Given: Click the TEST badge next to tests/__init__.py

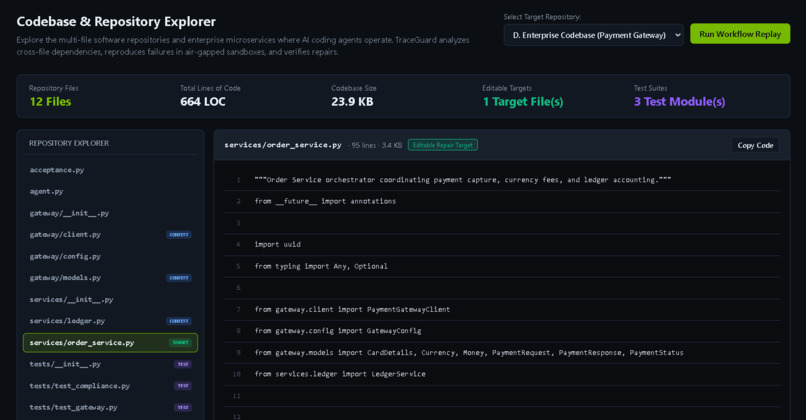Looking at the screenshot, I should point(183,364).
